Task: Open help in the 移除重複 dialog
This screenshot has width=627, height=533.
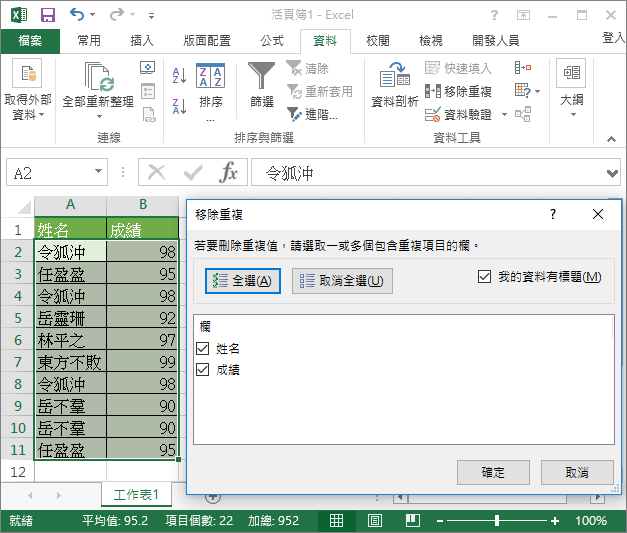Action: pyautogui.click(x=553, y=214)
